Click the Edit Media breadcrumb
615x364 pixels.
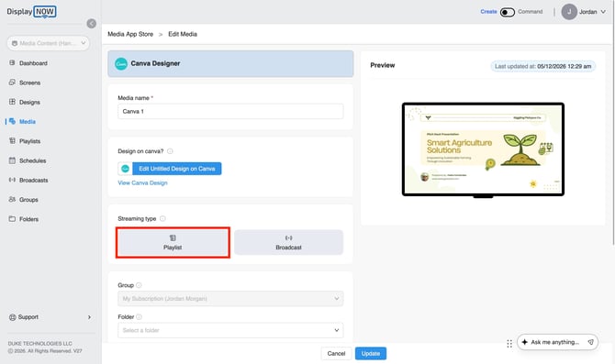[183, 34]
